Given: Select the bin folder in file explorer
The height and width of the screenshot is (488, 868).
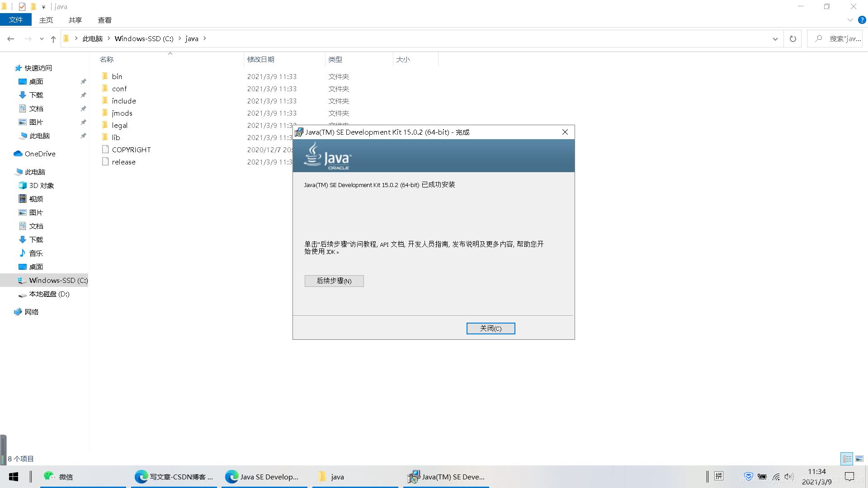Looking at the screenshot, I should (x=117, y=76).
